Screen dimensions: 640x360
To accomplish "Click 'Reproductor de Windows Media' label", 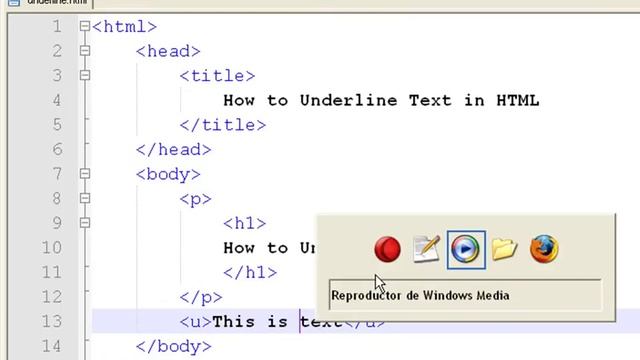I will pos(420,296).
